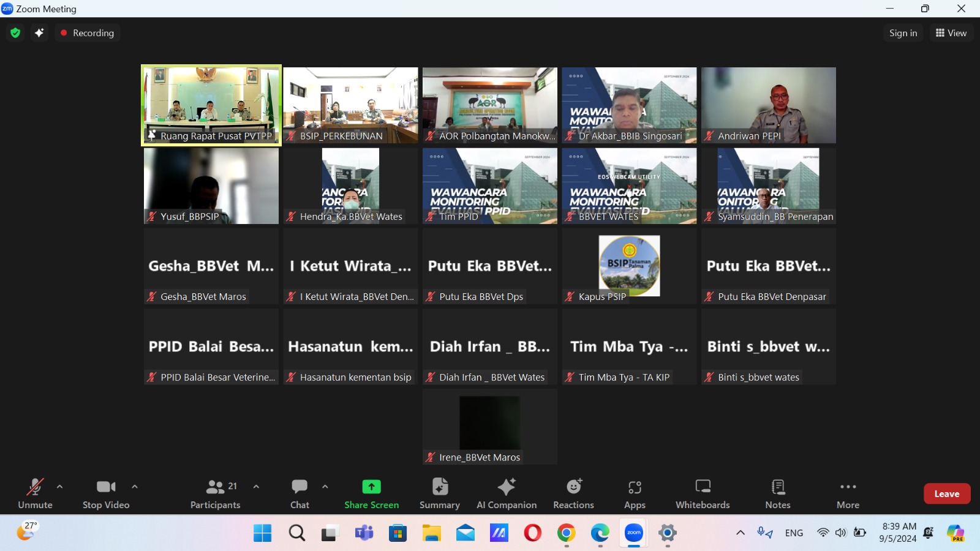Click the Diah Irfan _ BBVet Wates label
The width and height of the screenshot is (980, 551).
tap(492, 377)
